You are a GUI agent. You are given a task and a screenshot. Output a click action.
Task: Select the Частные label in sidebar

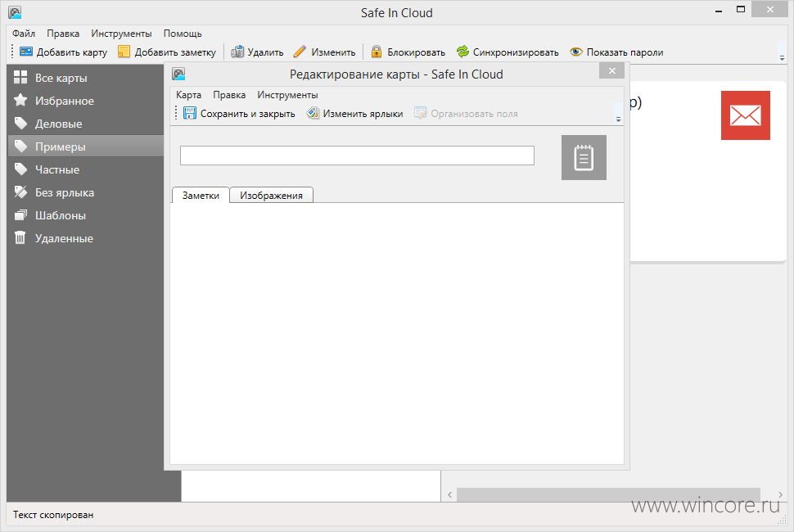(x=85, y=169)
